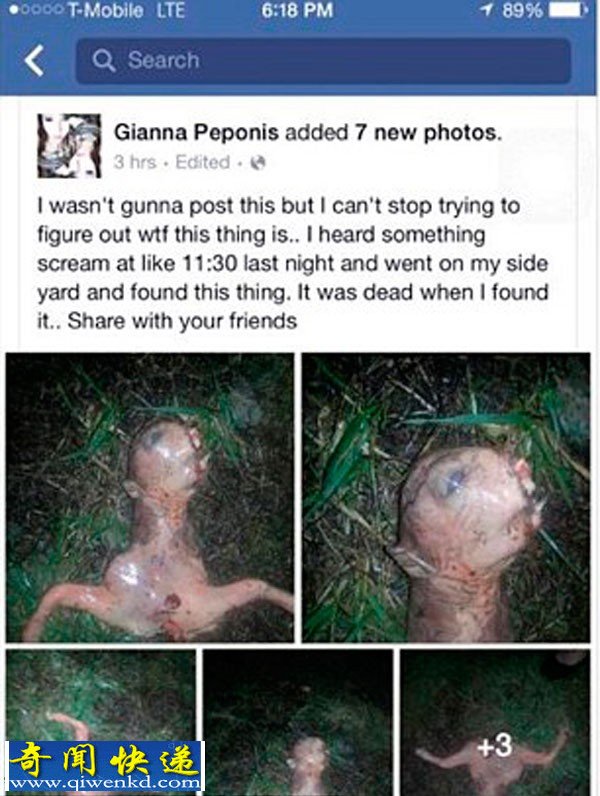Tap the location arrow status icon
600x796 pixels.
tap(486, 10)
